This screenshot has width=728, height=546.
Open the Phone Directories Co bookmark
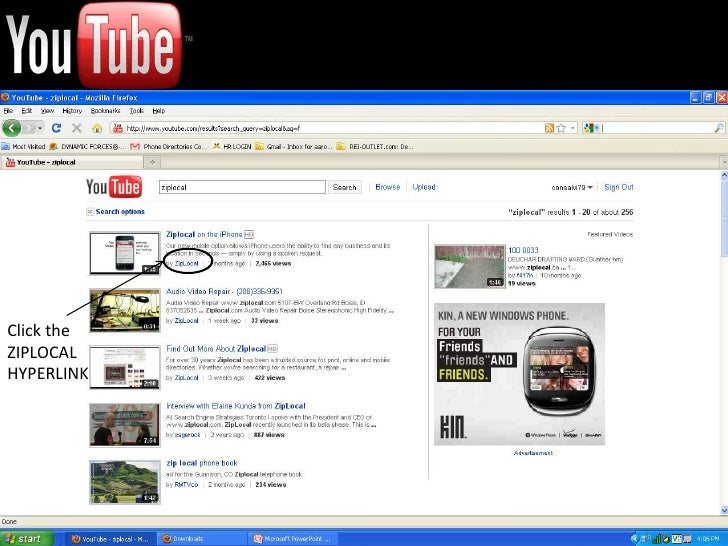(x=169, y=147)
